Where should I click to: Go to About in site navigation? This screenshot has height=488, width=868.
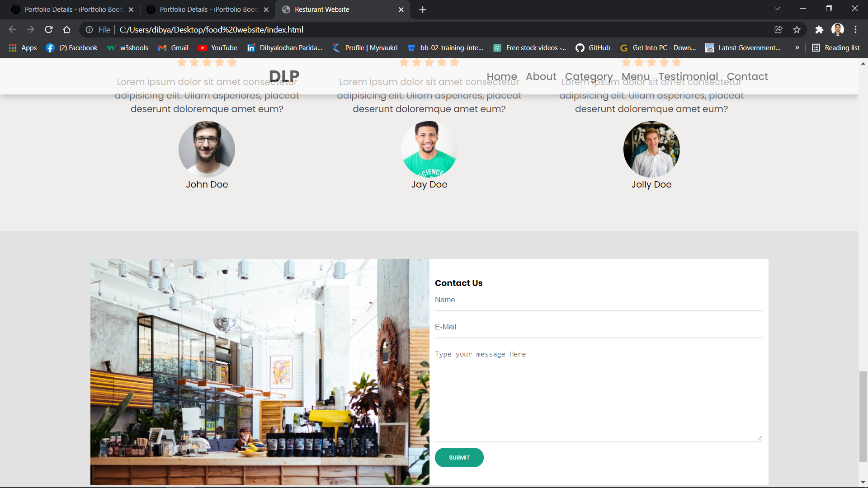tap(541, 77)
